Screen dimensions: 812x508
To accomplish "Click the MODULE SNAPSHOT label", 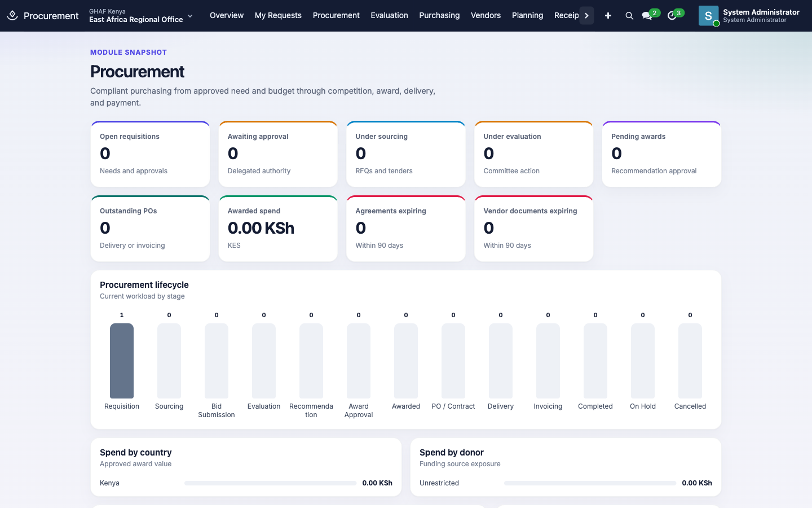I will 129,52.
